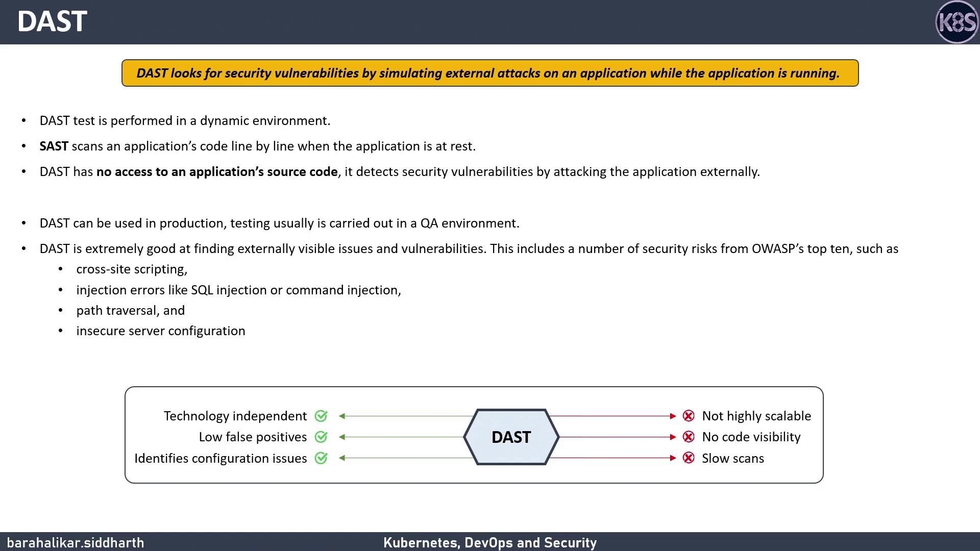Click the 'insecure server configuration' sub-bullet
980x551 pixels.
click(x=161, y=331)
